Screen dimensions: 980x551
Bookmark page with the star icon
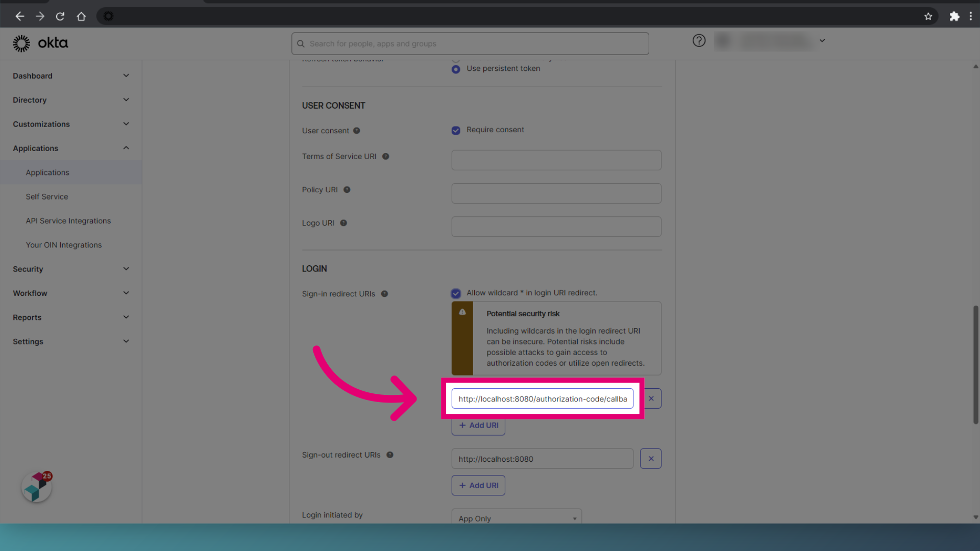click(928, 16)
